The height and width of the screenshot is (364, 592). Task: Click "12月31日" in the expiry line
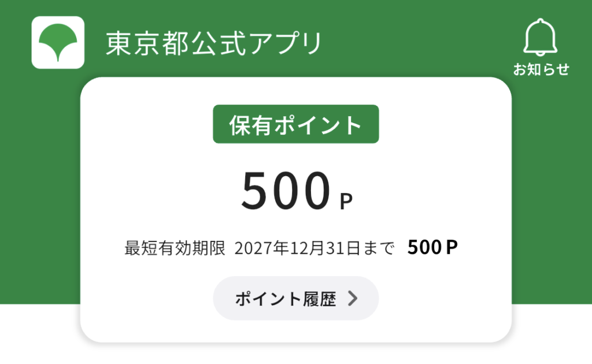tap(325, 248)
